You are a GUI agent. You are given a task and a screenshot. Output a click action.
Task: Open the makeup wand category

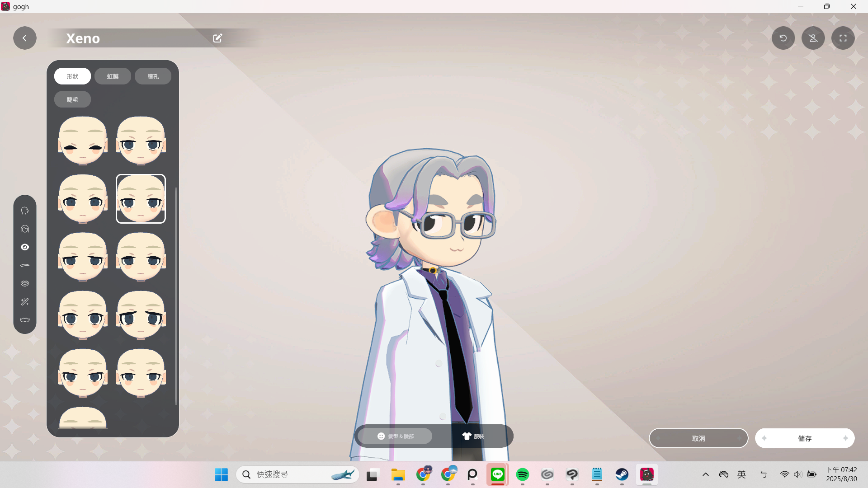pyautogui.click(x=25, y=302)
